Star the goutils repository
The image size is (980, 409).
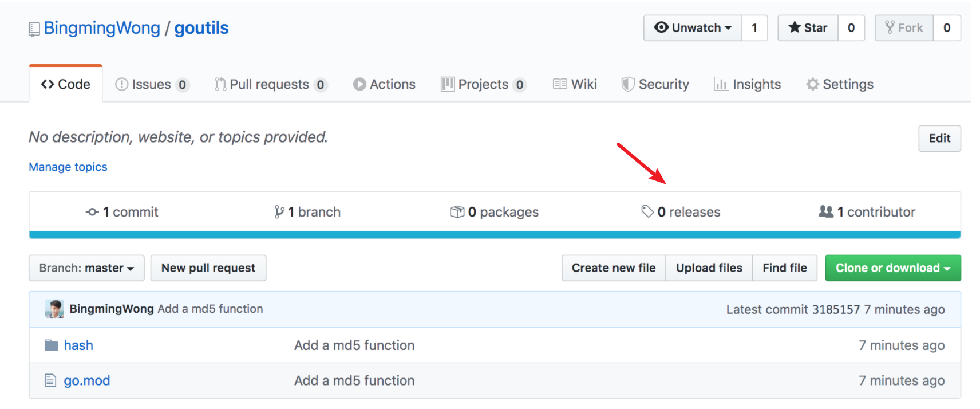pyautogui.click(x=808, y=28)
